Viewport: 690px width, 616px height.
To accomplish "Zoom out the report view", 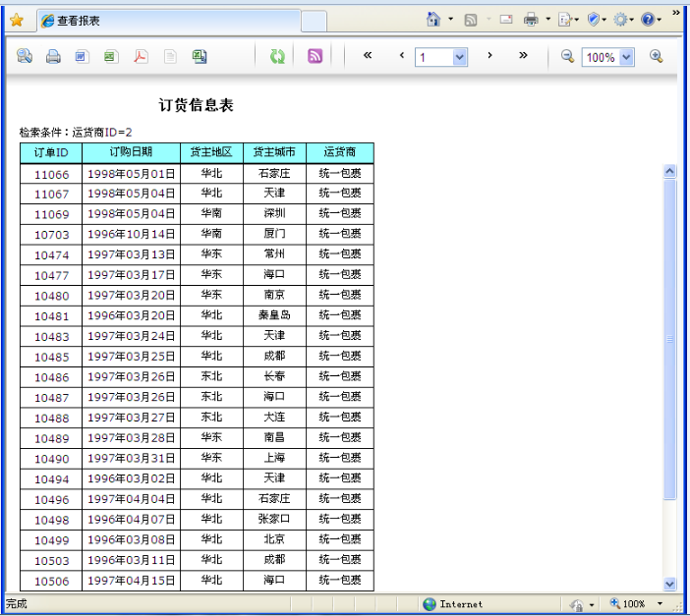I will click(x=568, y=56).
